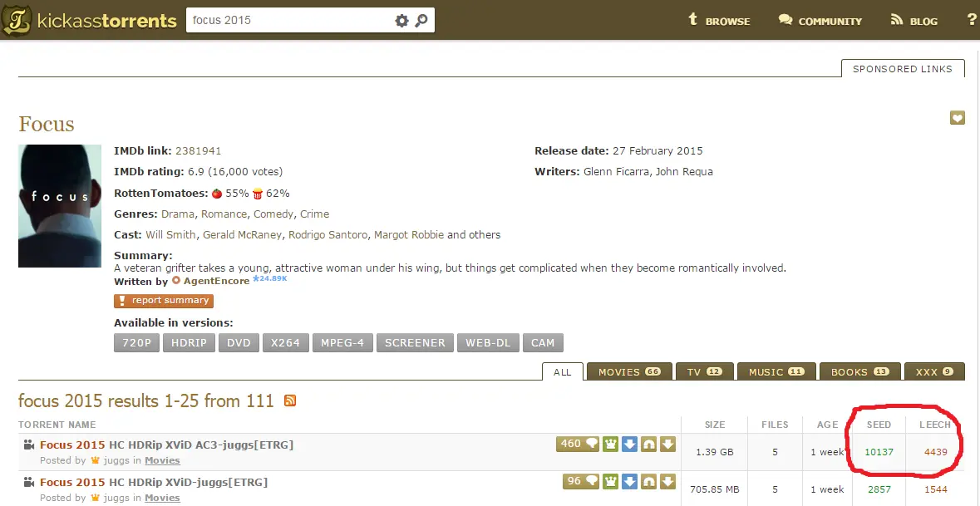This screenshot has height=506, width=980.
Task: Open 96 comments on XViD-juggs torrent
Action: point(581,482)
